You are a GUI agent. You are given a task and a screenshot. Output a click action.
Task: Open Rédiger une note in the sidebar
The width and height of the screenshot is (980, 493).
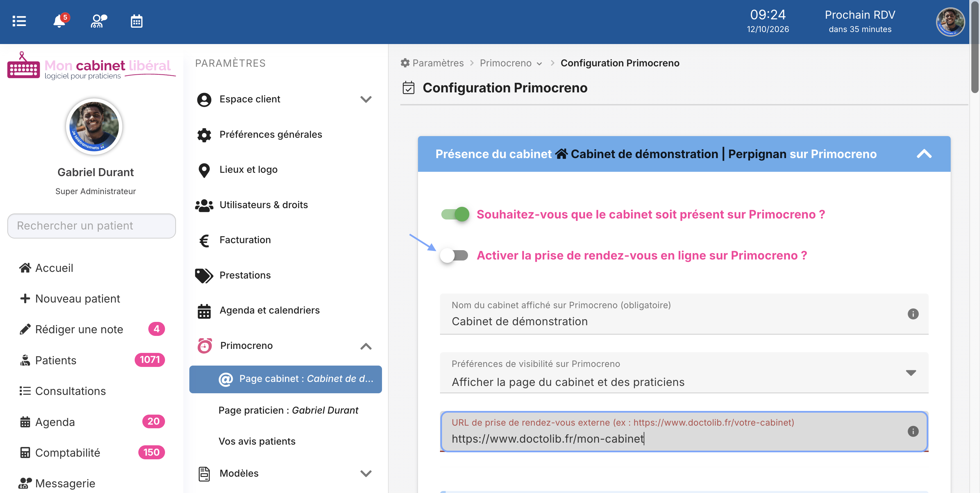coord(92,329)
